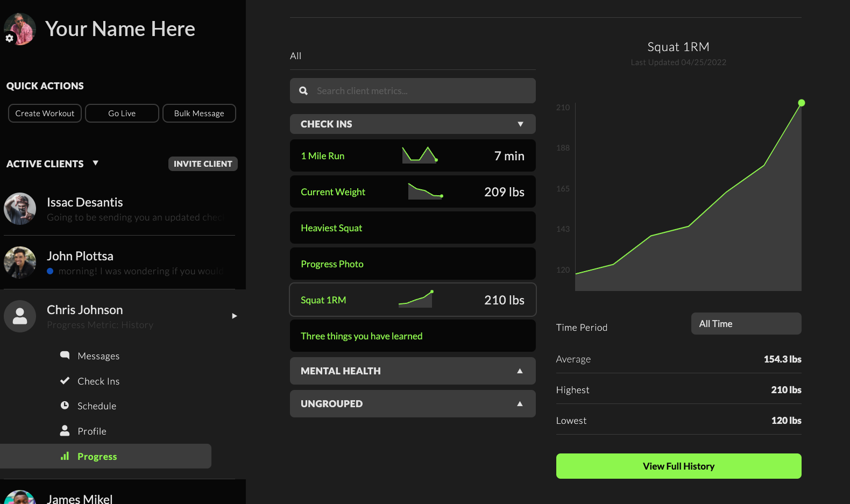Open the All Time period dropdown

tap(746, 324)
